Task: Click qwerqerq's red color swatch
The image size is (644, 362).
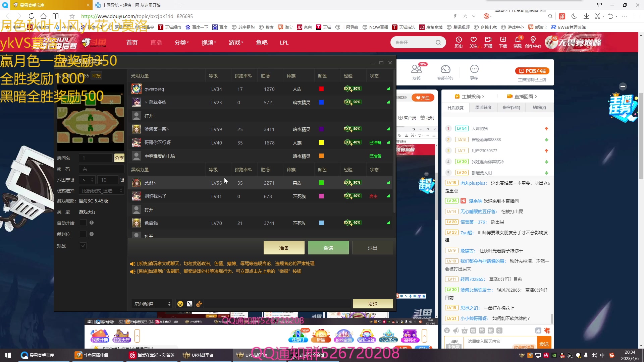Action: pos(321,89)
